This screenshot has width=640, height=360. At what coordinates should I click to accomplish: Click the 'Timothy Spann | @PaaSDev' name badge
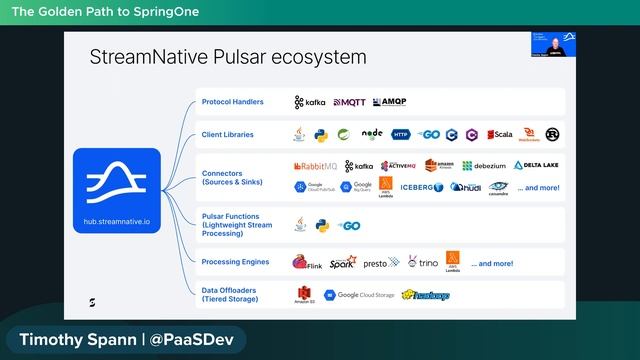tap(127, 340)
